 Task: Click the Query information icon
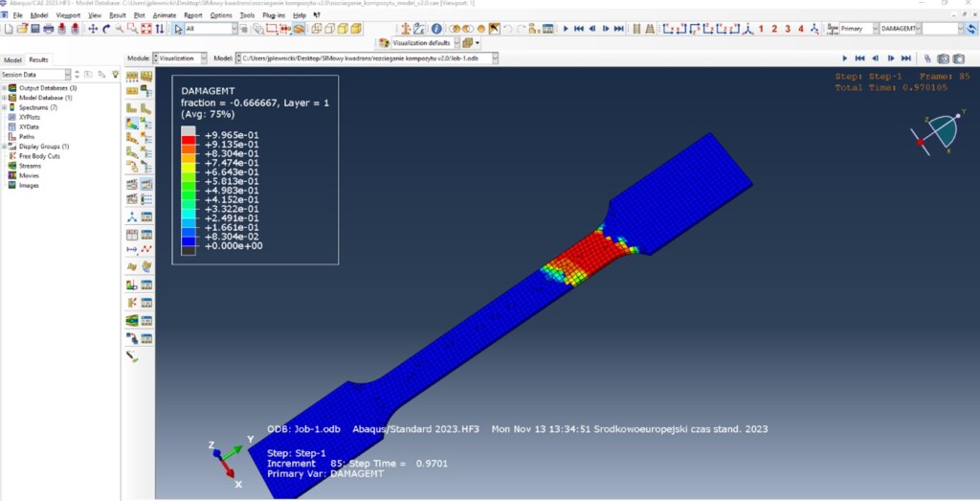pyautogui.click(x=436, y=29)
